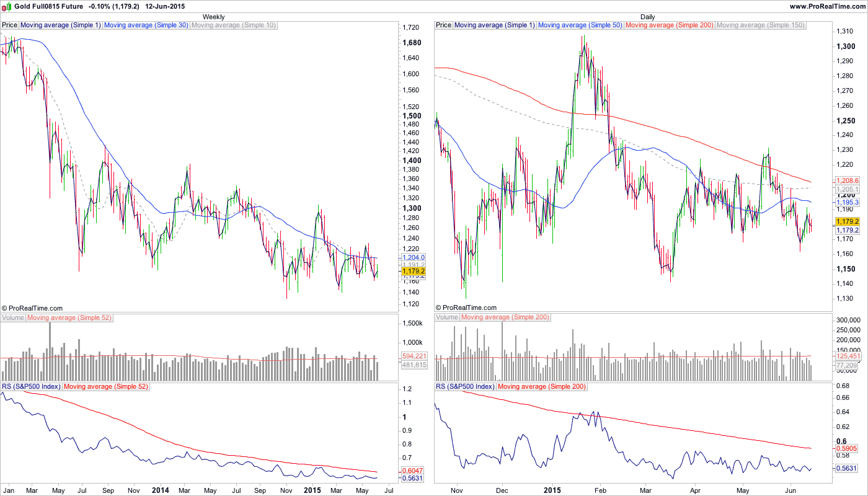
Task: Select the Weekly chart header
Action: pyautogui.click(x=214, y=17)
